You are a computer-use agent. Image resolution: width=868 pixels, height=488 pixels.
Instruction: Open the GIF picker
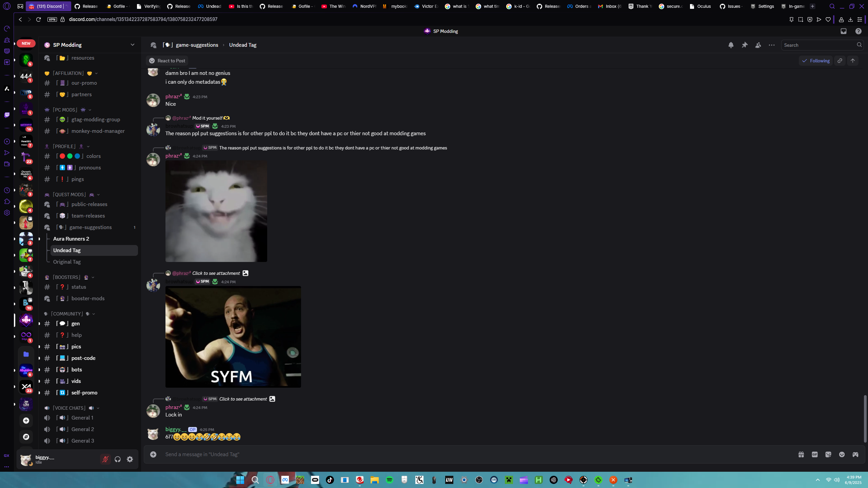(x=814, y=454)
